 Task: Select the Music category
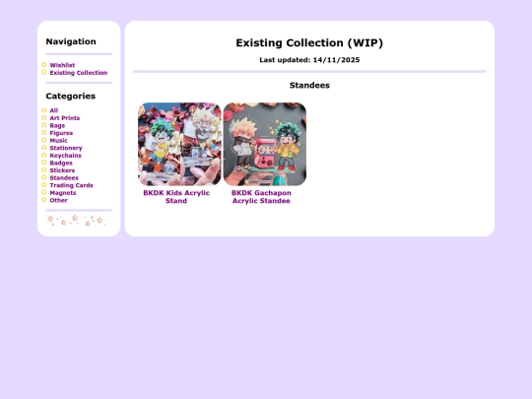59,140
